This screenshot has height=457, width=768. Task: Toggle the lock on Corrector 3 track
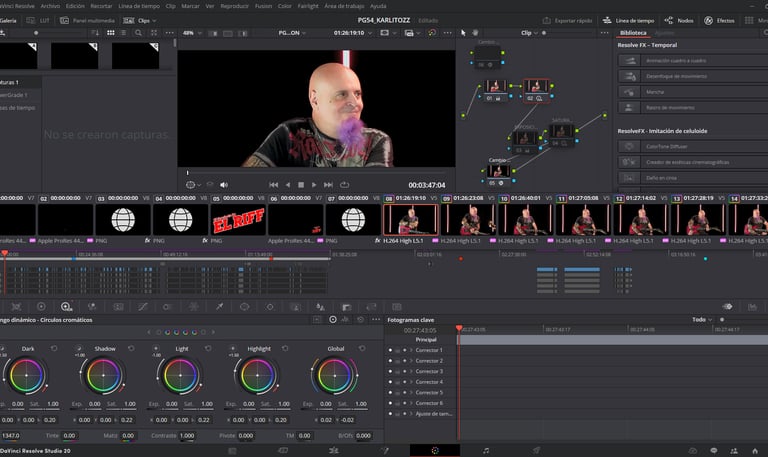coord(397,371)
